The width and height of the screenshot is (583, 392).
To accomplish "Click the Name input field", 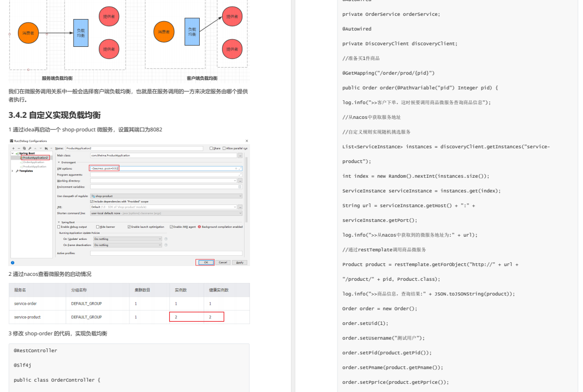I will tap(134, 148).
